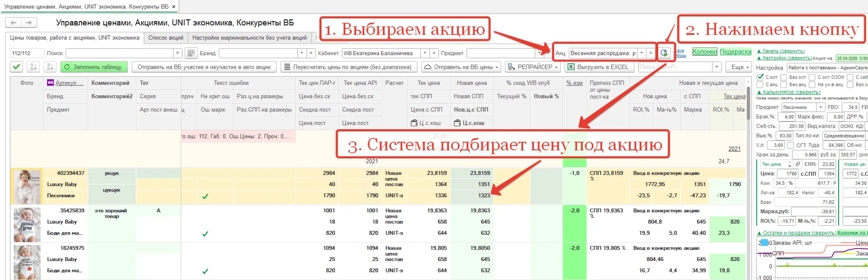Open the Еще menu
The height and width of the screenshot is (280, 868).
pyautogui.click(x=740, y=67)
